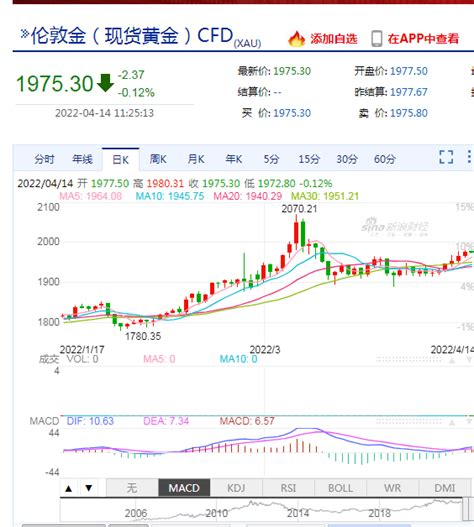Click the up triangle indicator button
The image size is (474, 527).
click(69, 488)
